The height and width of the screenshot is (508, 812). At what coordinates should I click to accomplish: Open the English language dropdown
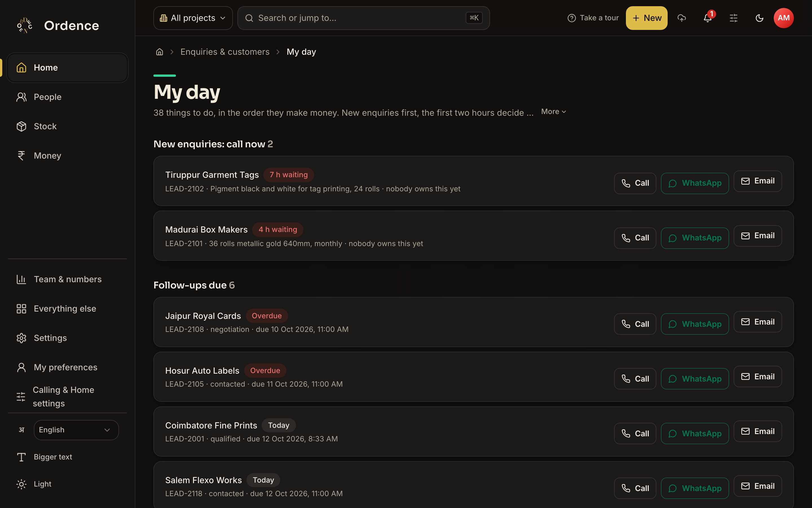pyautogui.click(x=76, y=430)
